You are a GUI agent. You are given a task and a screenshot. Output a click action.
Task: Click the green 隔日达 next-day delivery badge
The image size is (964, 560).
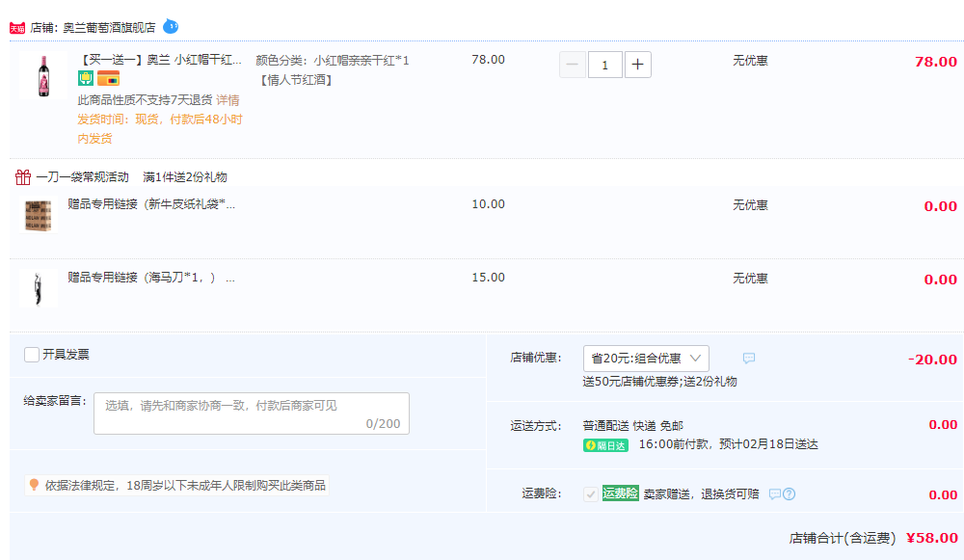605,445
